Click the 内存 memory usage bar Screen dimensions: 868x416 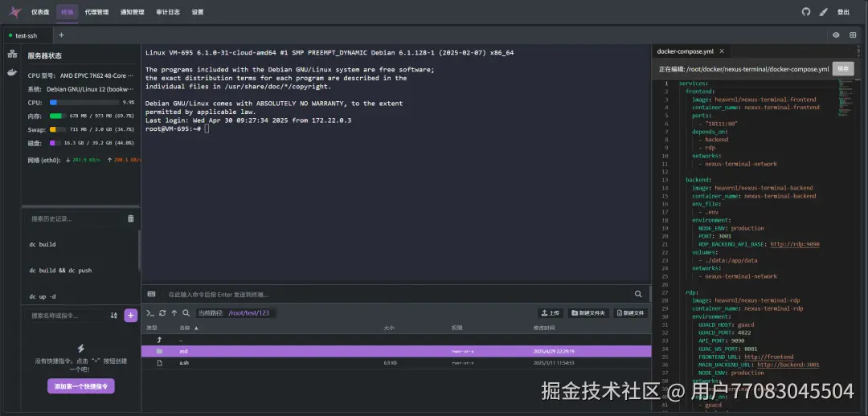[58, 116]
